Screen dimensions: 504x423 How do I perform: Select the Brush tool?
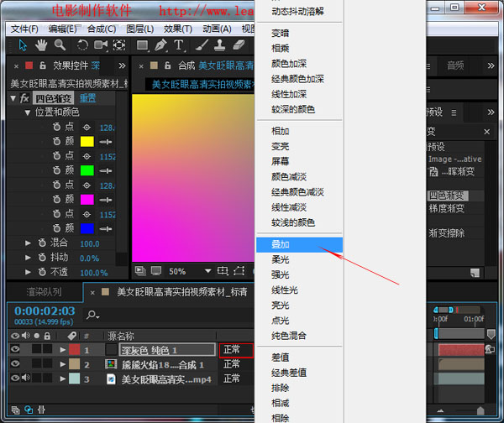202,45
